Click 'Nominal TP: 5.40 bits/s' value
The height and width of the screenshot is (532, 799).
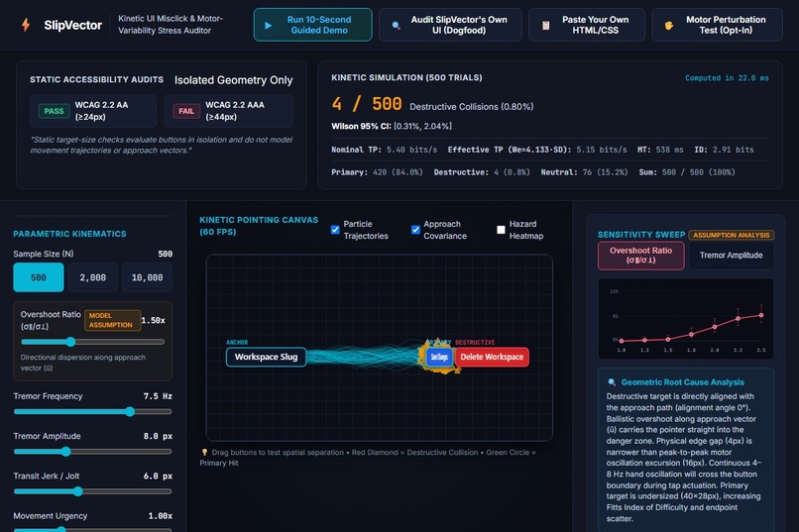pos(385,150)
